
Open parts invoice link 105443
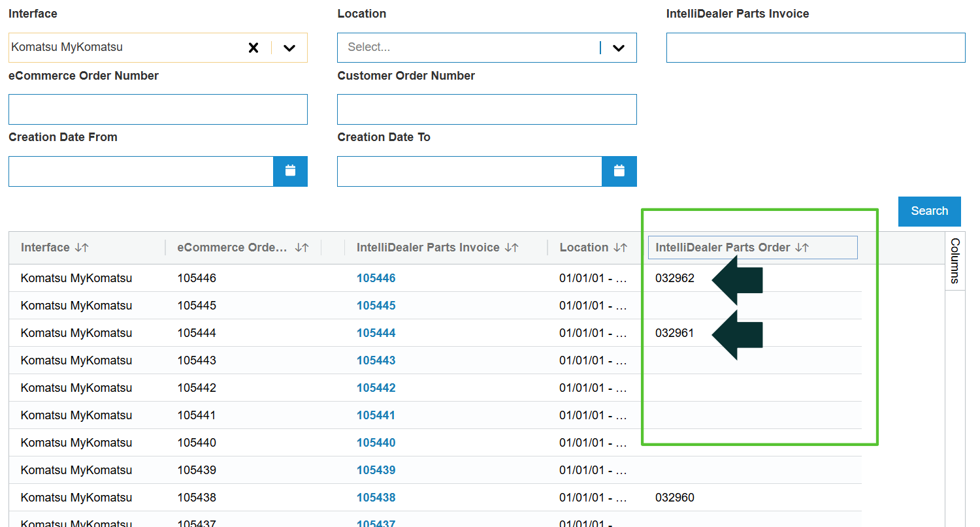pyautogui.click(x=376, y=360)
